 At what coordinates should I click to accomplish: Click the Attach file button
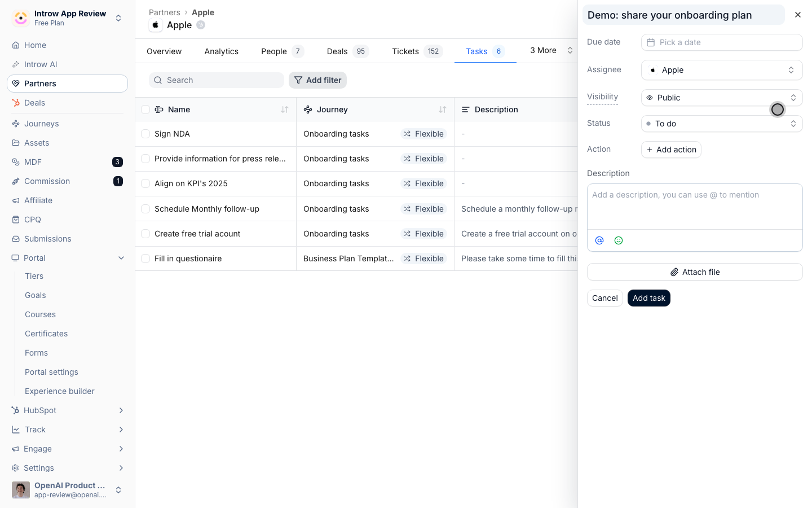pyautogui.click(x=695, y=272)
